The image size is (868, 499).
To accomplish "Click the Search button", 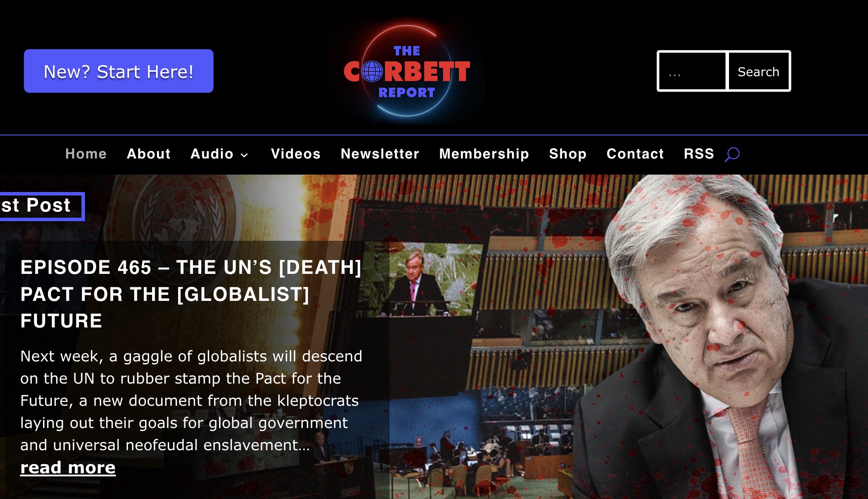I will tap(758, 71).
